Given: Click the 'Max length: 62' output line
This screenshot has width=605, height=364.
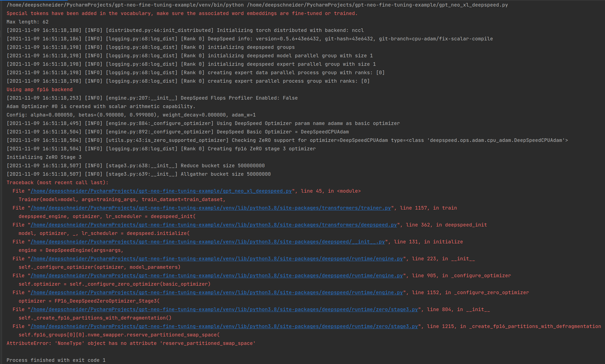Looking at the screenshot, I should tap(27, 22).
